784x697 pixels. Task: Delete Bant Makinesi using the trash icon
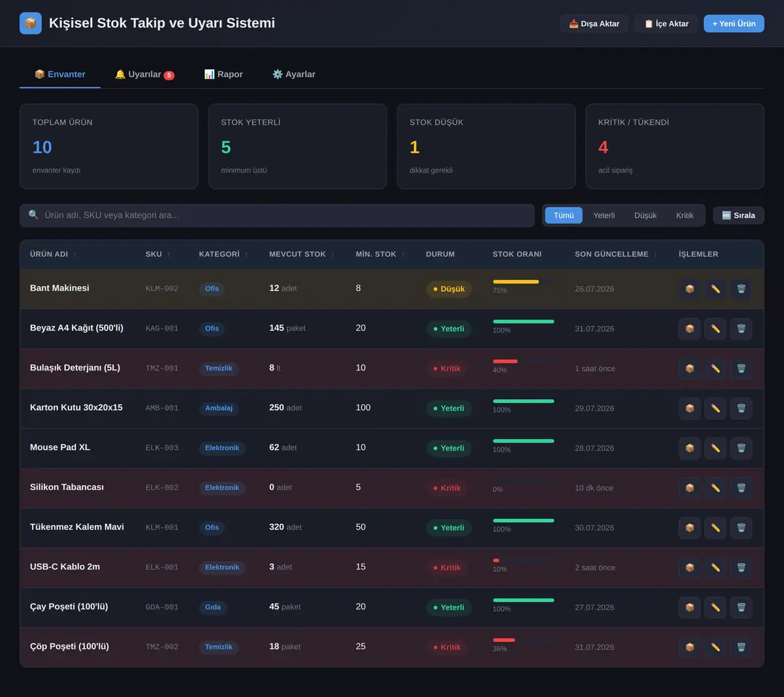(x=741, y=289)
